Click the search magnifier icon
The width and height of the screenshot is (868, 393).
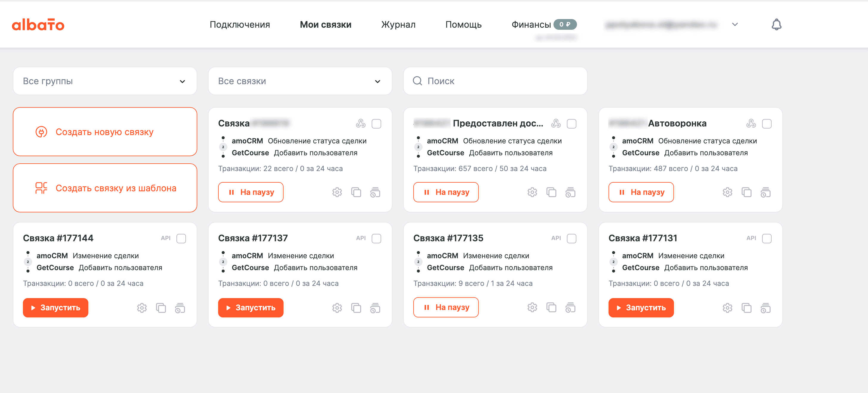(x=417, y=81)
